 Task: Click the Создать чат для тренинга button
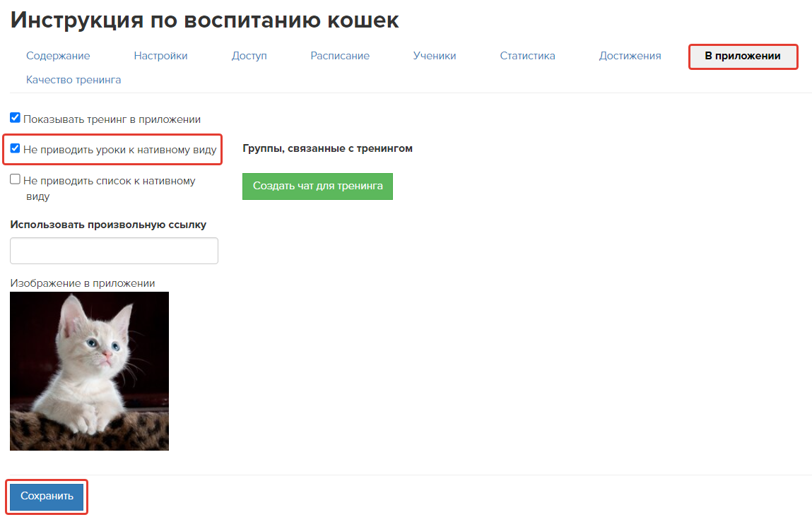pyautogui.click(x=317, y=186)
